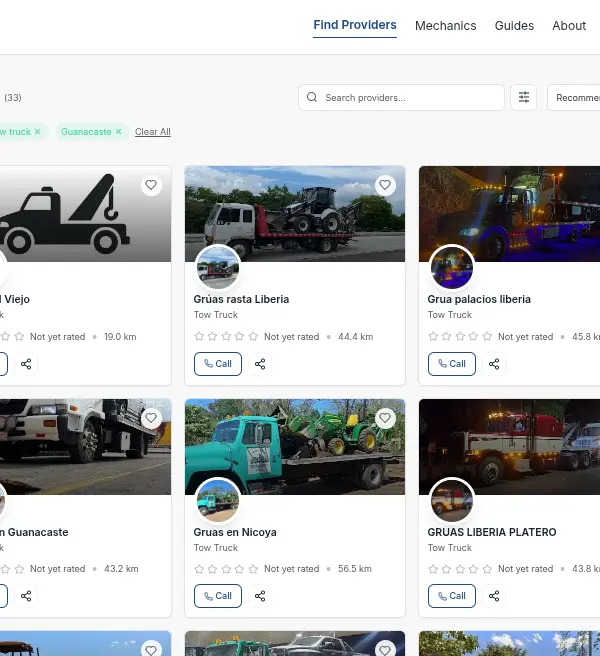Rate Grúas rasta Liberia first star
The width and height of the screenshot is (600, 656).
point(199,336)
